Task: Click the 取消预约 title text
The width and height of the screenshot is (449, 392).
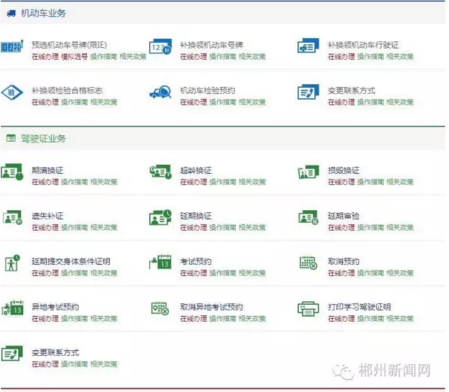Action: 343,262
